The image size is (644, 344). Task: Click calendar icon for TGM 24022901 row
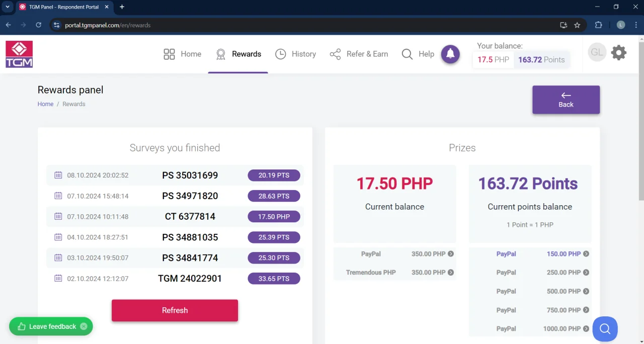tap(58, 278)
